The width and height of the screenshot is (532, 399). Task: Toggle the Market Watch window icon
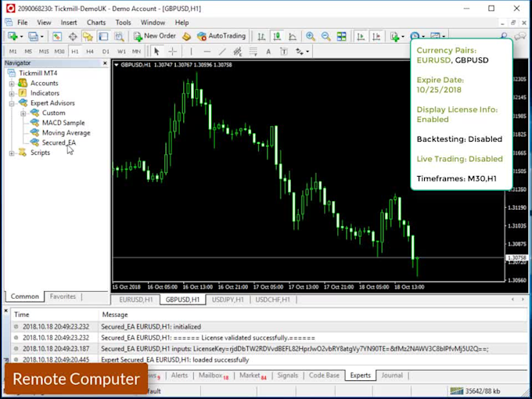(57, 36)
